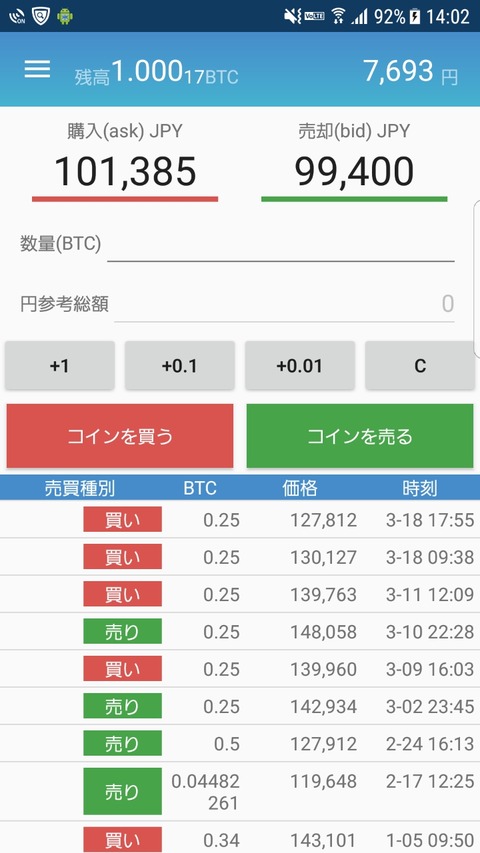
Task: Tap the battery status icon
Action: pyautogui.click(x=415, y=16)
